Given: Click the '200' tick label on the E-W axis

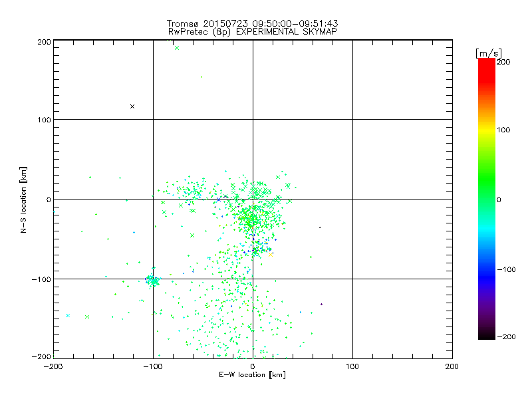Looking at the screenshot, I should [x=452, y=366].
